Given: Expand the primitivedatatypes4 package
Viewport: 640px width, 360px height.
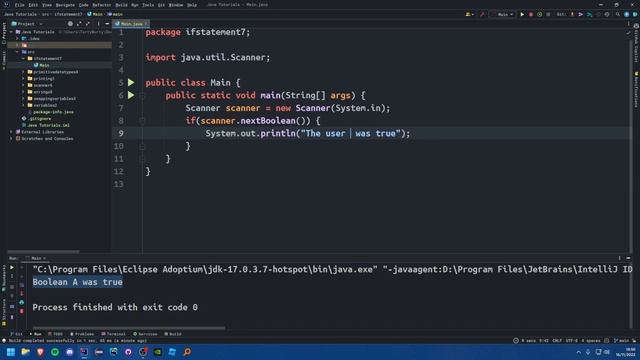Looking at the screenshot, I should point(23,72).
